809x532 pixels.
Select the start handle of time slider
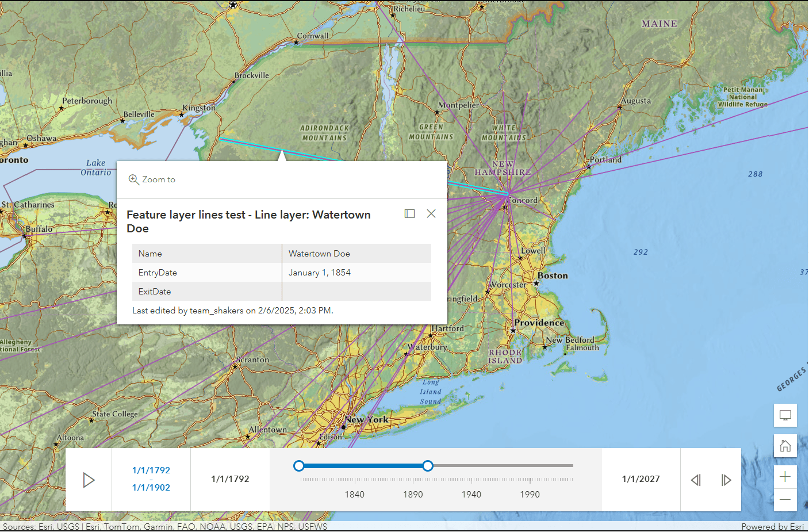tap(299, 466)
